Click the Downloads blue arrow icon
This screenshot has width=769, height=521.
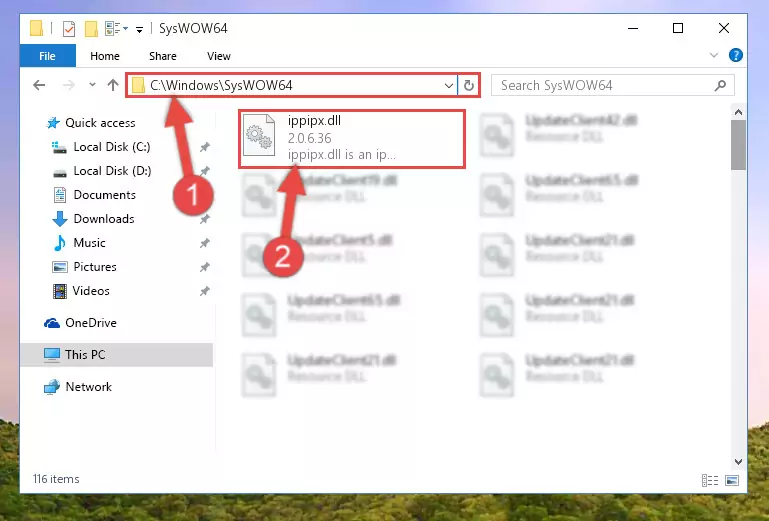point(60,219)
